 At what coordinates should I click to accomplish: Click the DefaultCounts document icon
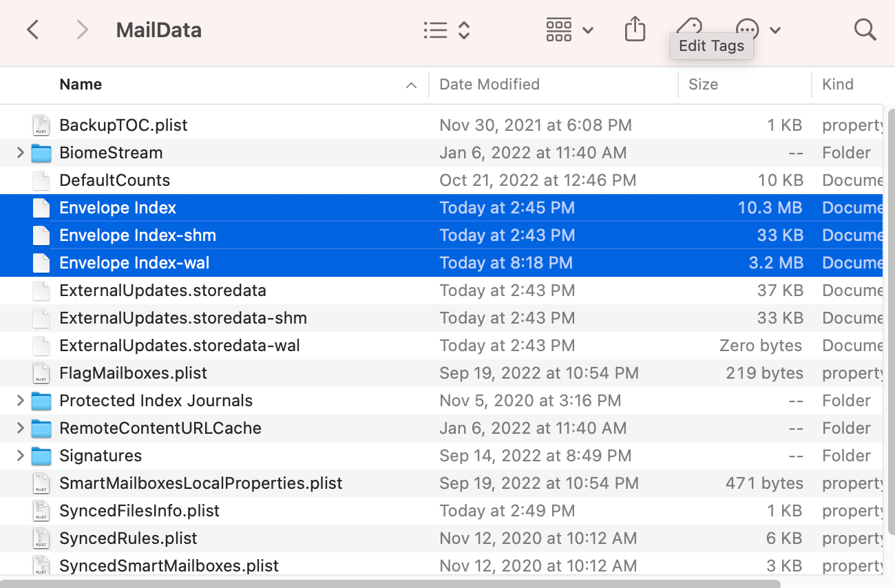coord(41,180)
